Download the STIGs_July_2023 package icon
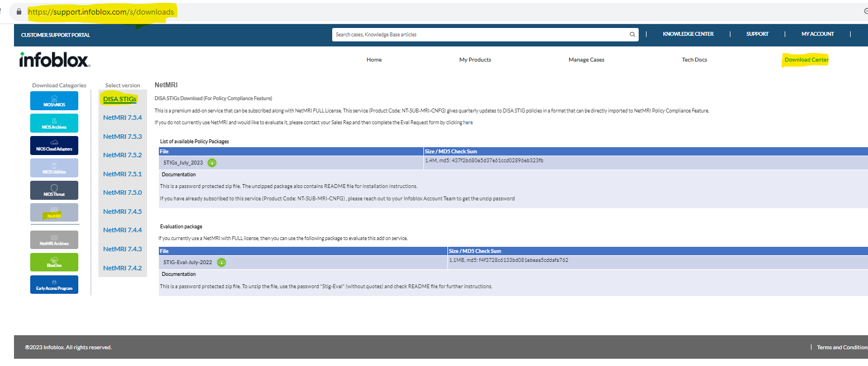 click(x=213, y=163)
